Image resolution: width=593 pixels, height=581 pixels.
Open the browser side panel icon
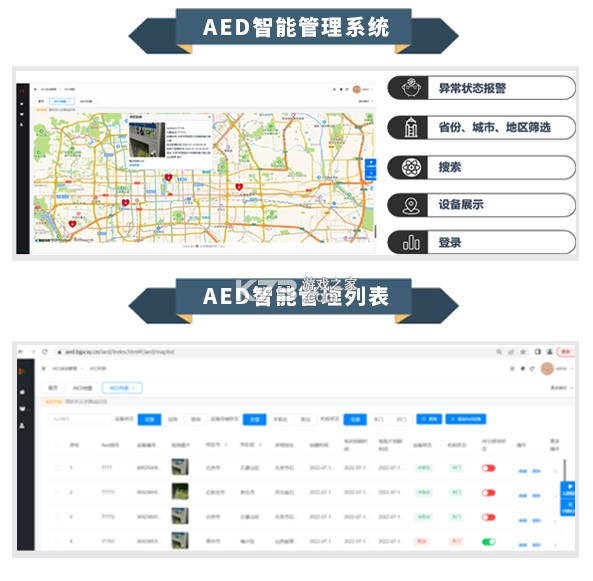537,352
